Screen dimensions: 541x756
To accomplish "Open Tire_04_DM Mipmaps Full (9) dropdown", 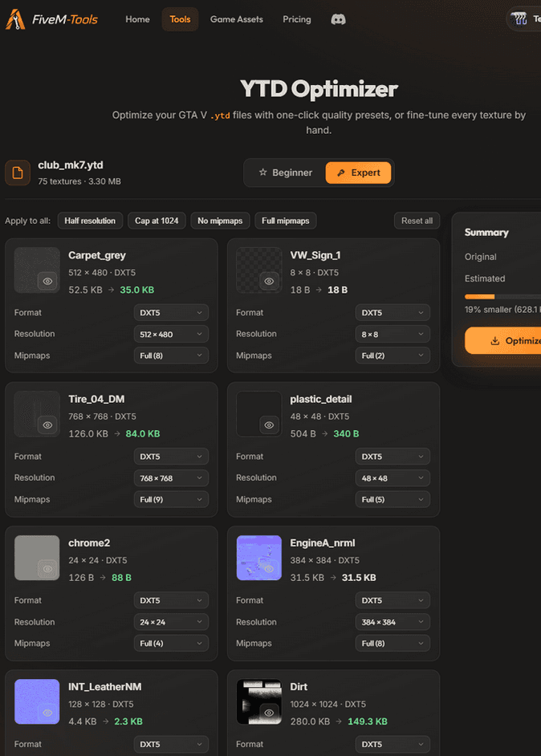I will (171, 499).
